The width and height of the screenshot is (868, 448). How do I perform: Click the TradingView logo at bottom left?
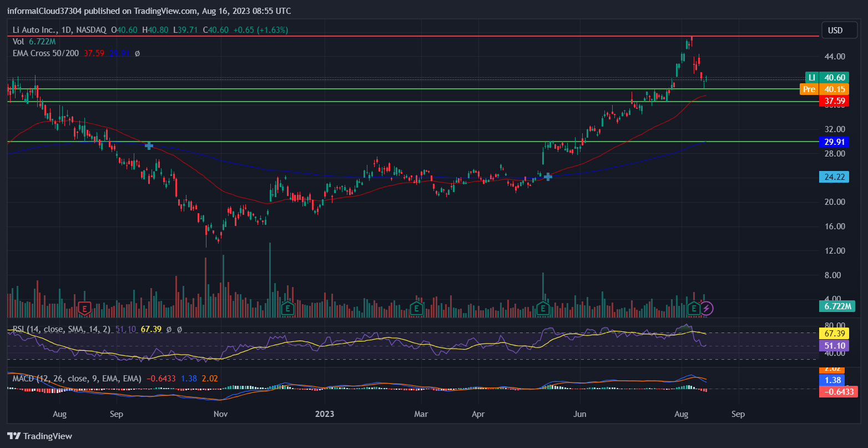[x=39, y=436]
